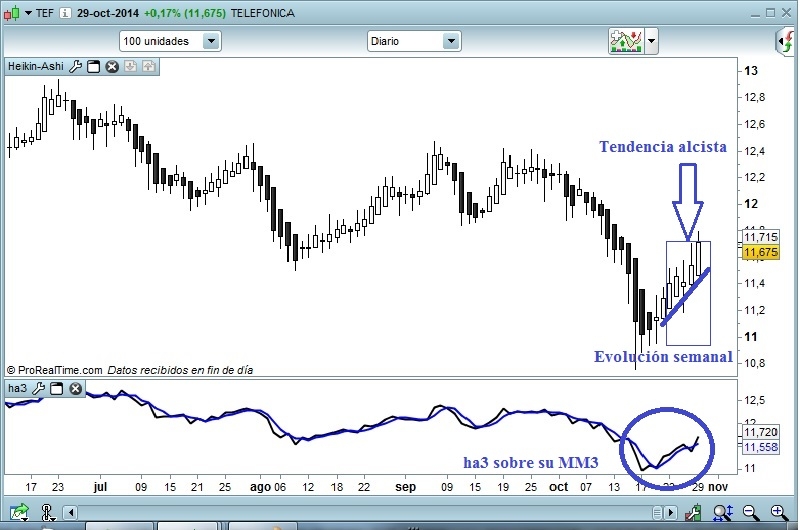Click the 12,8 price axis label

click(755, 97)
